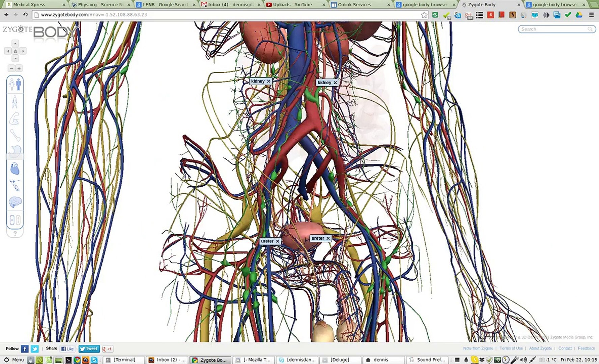Zoom out with the minus button

click(x=11, y=68)
